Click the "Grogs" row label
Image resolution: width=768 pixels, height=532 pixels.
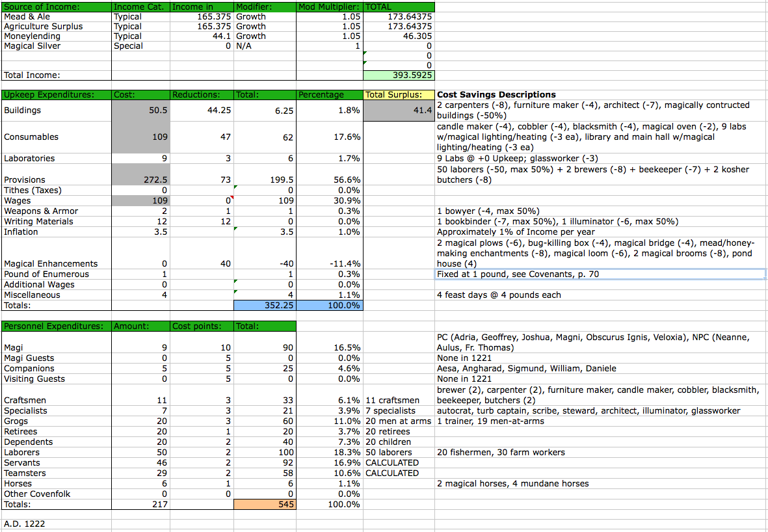(x=57, y=421)
